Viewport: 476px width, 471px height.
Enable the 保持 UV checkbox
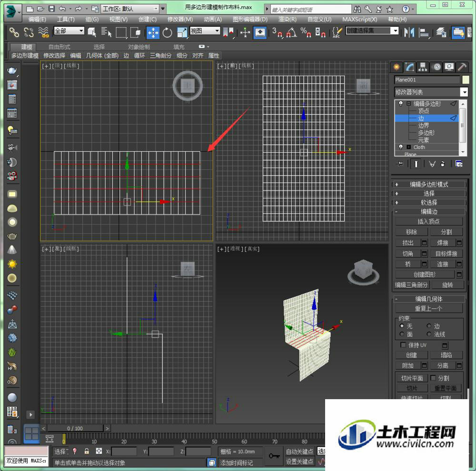click(403, 345)
